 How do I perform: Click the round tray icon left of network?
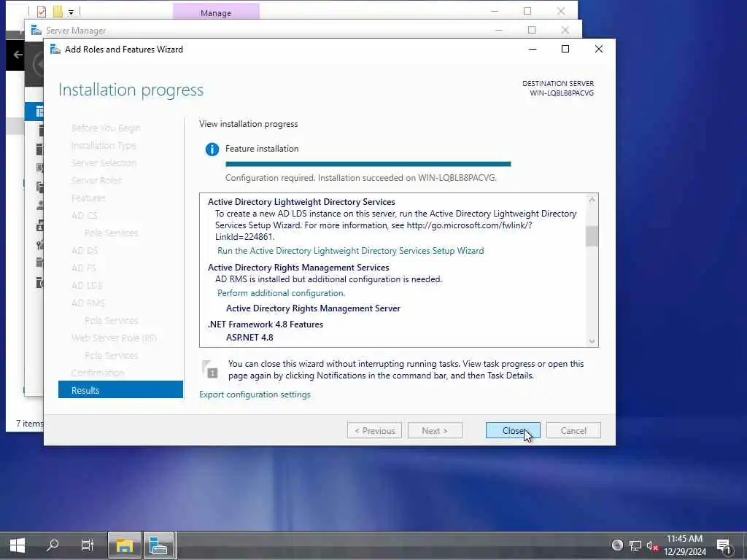click(617, 545)
